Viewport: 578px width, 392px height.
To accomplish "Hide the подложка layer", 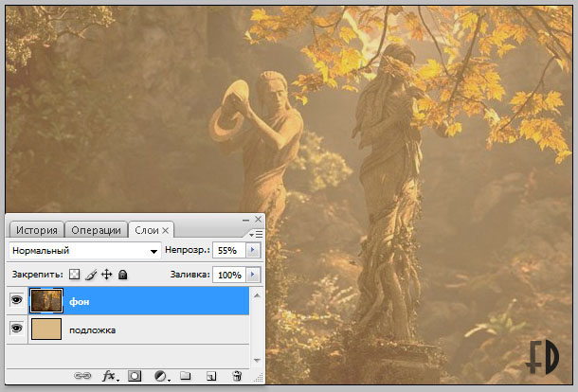I will click(17, 329).
